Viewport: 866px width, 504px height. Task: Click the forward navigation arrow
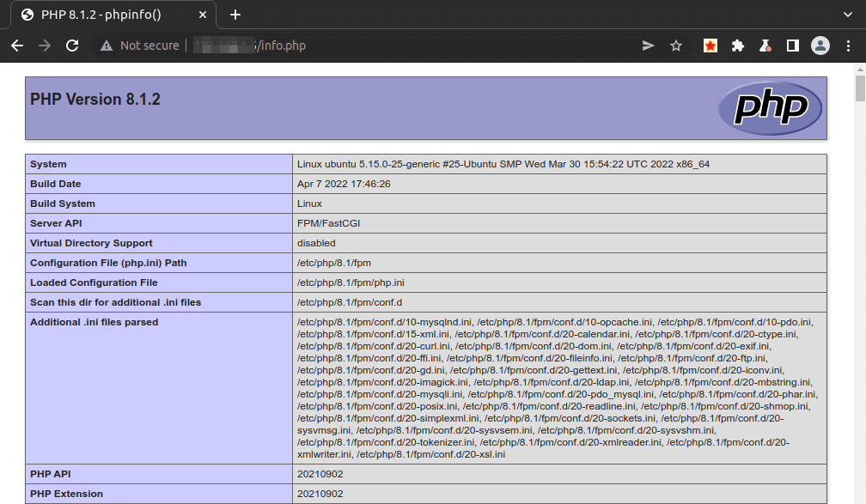(x=45, y=46)
